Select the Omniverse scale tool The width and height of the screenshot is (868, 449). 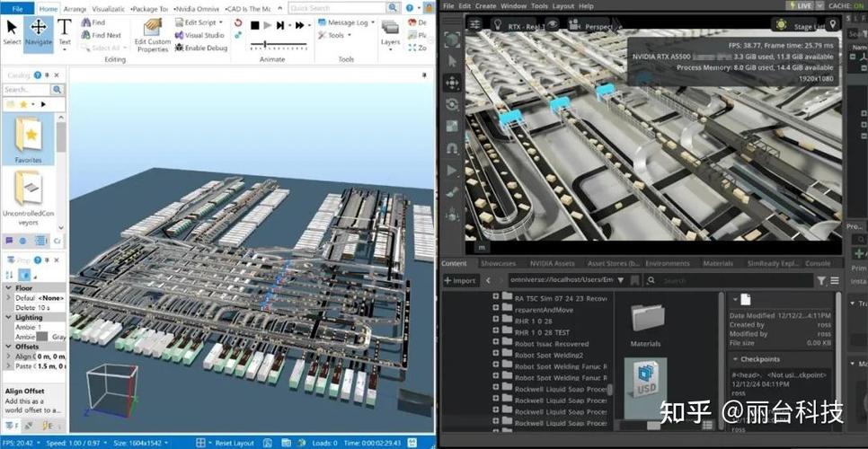452,126
